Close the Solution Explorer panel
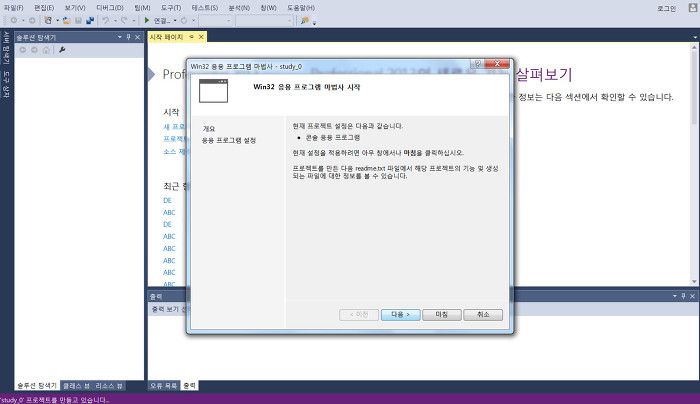 click(138, 37)
